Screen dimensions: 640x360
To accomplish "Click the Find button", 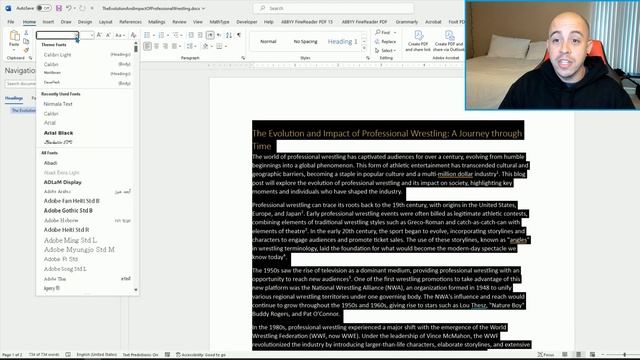I will pyautogui.click(x=385, y=32).
